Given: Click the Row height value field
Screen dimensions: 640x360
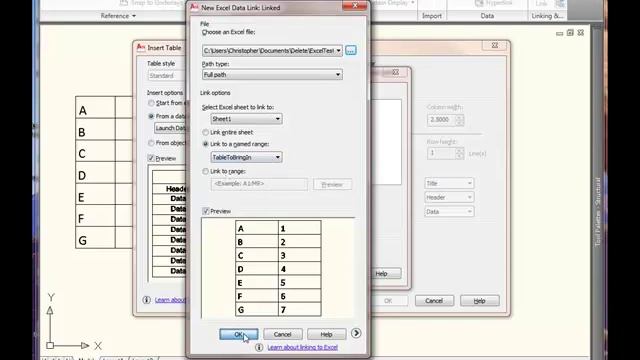Looking at the screenshot, I should (441, 153).
